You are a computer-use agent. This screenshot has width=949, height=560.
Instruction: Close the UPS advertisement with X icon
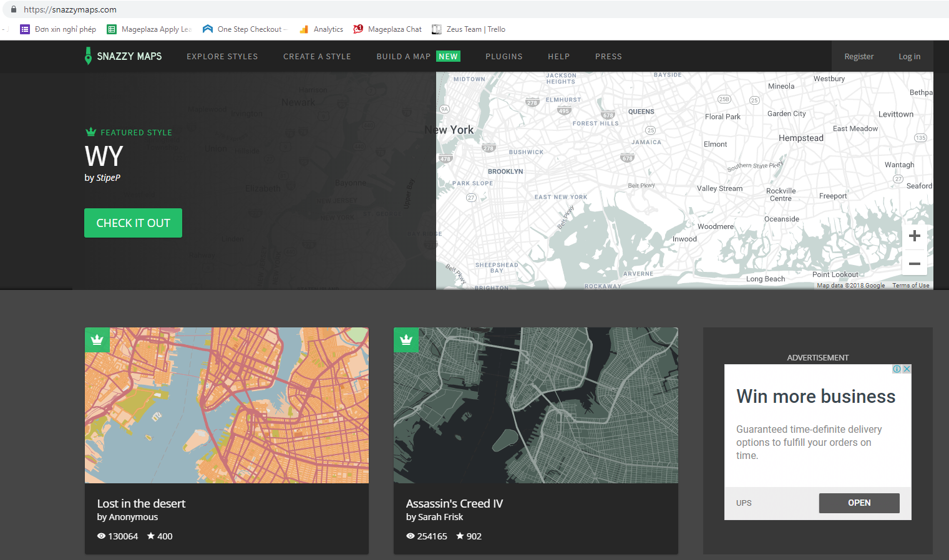point(907,369)
